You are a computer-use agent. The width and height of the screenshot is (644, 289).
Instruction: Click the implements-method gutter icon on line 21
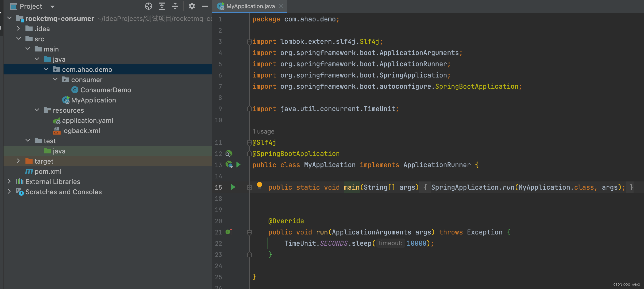(229, 232)
